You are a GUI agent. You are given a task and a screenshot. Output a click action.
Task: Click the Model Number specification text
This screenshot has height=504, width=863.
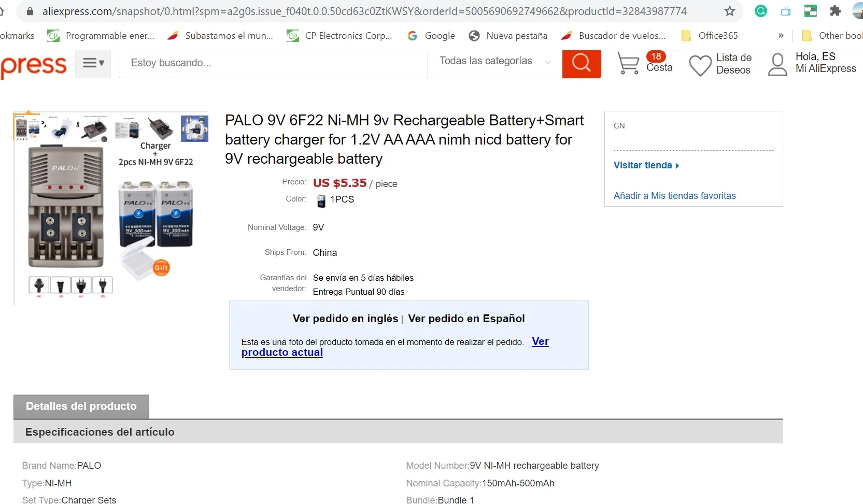[x=502, y=466]
